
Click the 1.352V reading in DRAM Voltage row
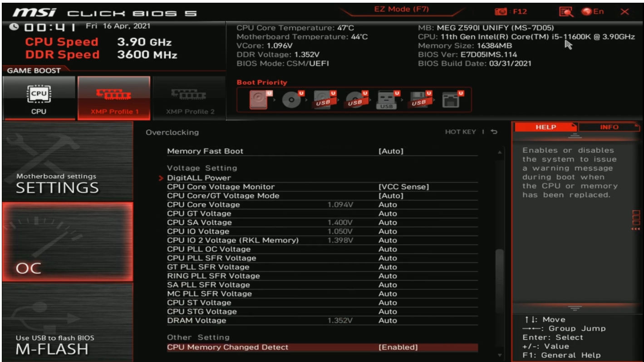339,321
